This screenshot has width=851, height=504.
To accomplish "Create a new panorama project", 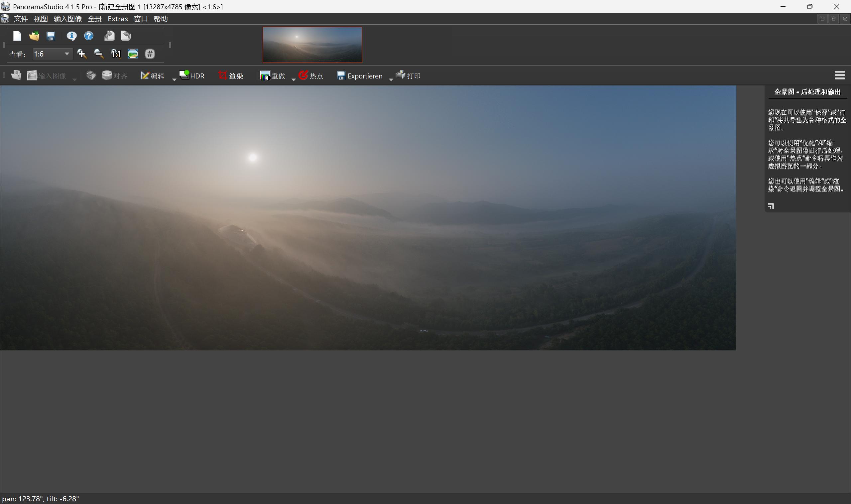I will [x=17, y=36].
